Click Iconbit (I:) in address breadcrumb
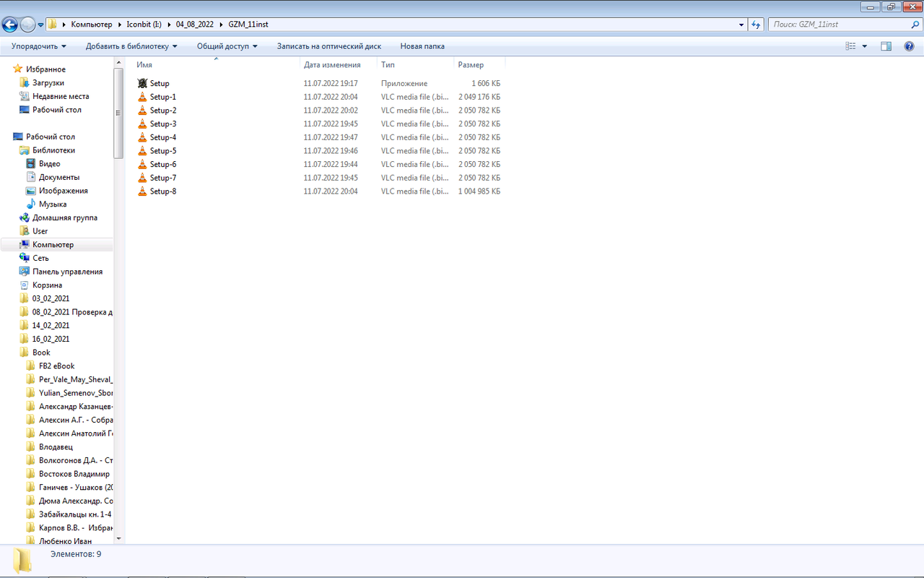Screen dimensions: 924x578 click(x=144, y=25)
